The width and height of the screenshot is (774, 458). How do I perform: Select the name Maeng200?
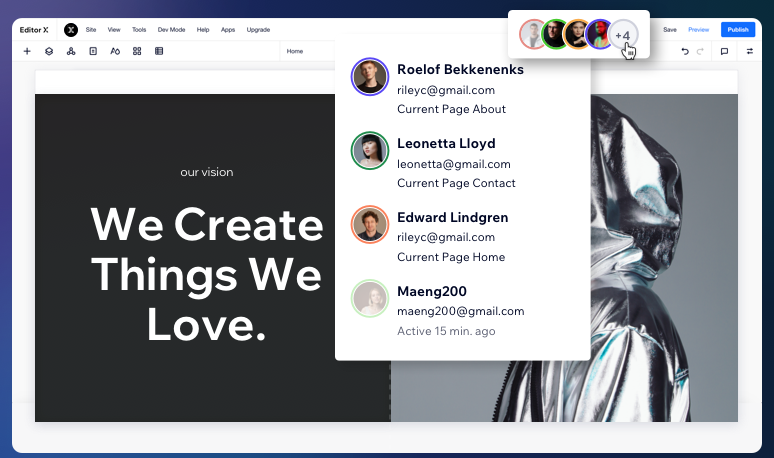[431, 291]
